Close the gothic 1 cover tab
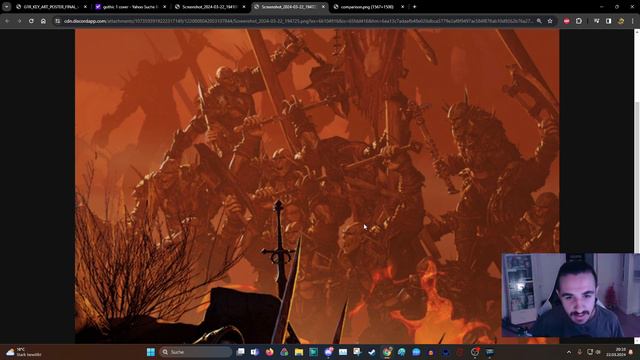This screenshot has width=640, height=360. pyautogui.click(x=164, y=7)
